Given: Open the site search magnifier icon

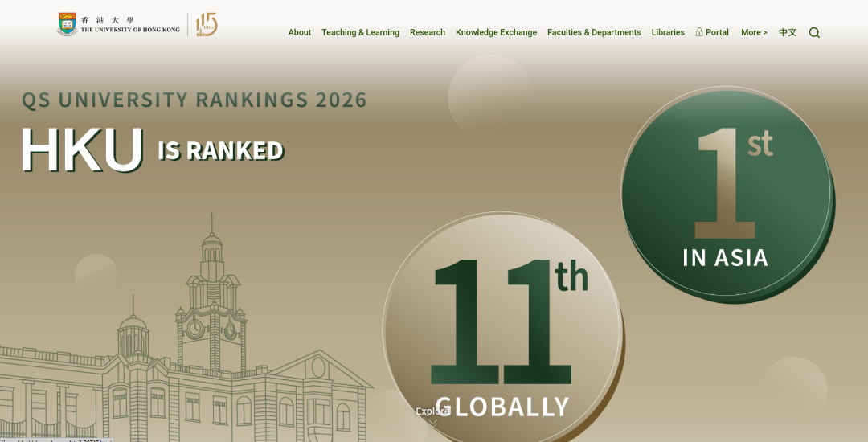Looking at the screenshot, I should [814, 33].
